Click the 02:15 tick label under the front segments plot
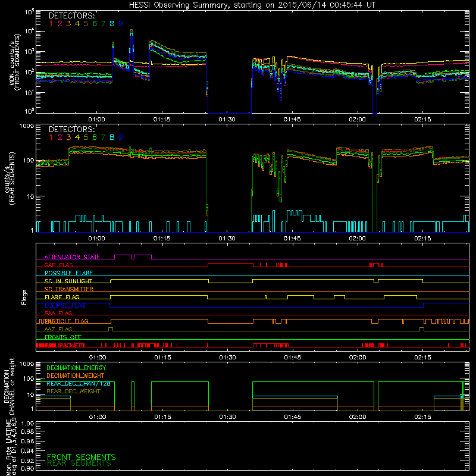476x476 pixels. (x=422, y=120)
